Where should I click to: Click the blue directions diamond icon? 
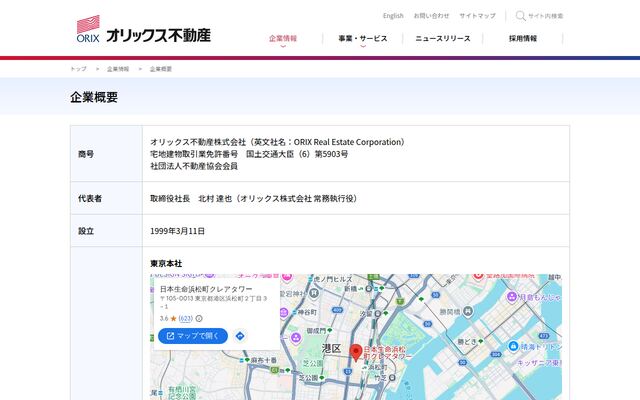pos(240,336)
